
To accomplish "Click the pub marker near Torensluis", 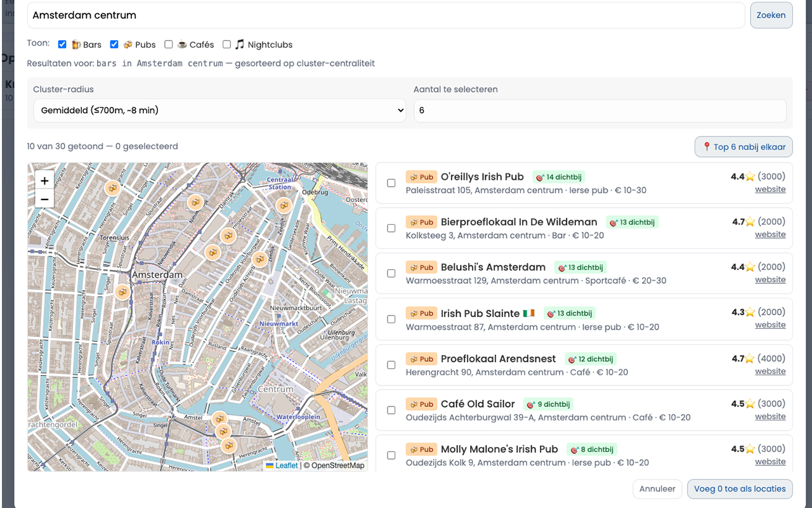I will pos(112,188).
